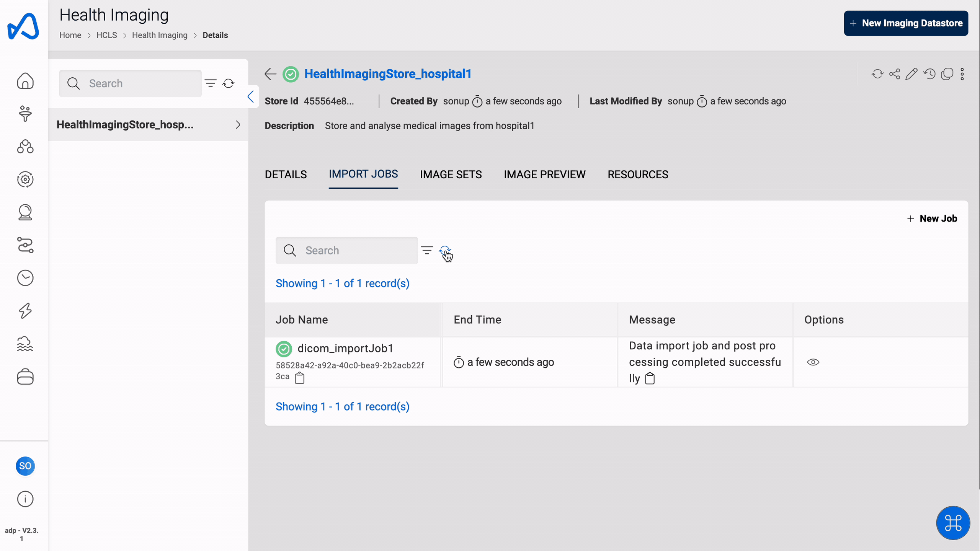Click the settings gear icon in toolbar

26,179
